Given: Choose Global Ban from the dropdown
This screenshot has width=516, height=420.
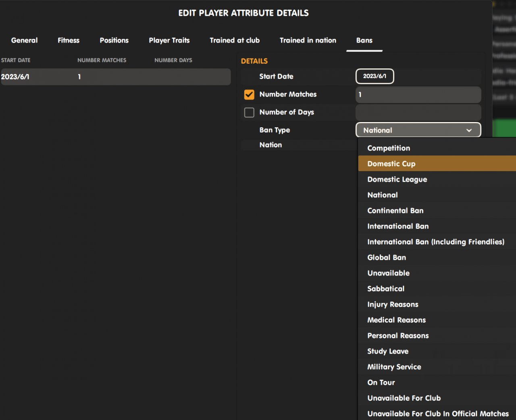Looking at the screenshot, I should [x=386, y=258].
